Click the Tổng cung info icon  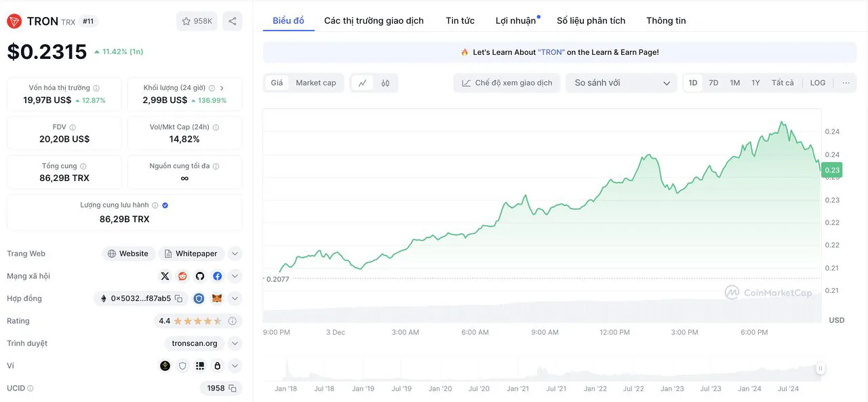[83, 166]
